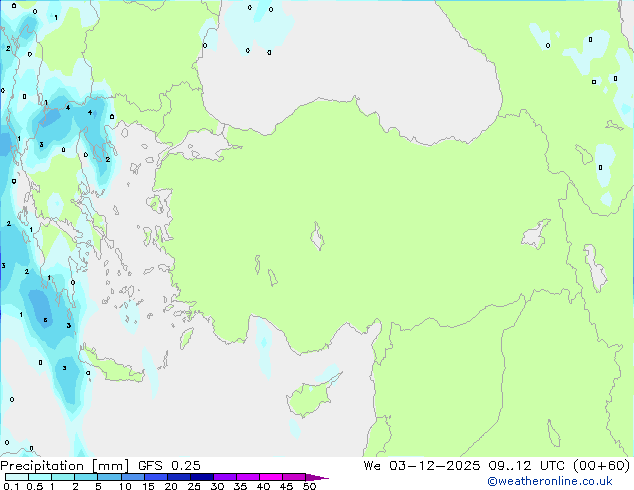Click the '25' legend scale value
Image resolution: width=634 pixels, height=490 pixels.
point(194,486)
